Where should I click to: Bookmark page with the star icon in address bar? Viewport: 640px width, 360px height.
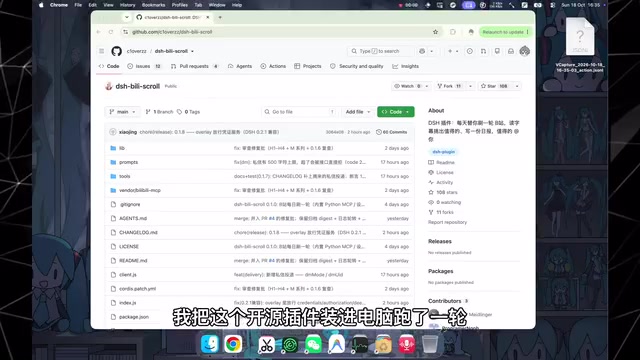pyautogui.click(x=436, y=32)
